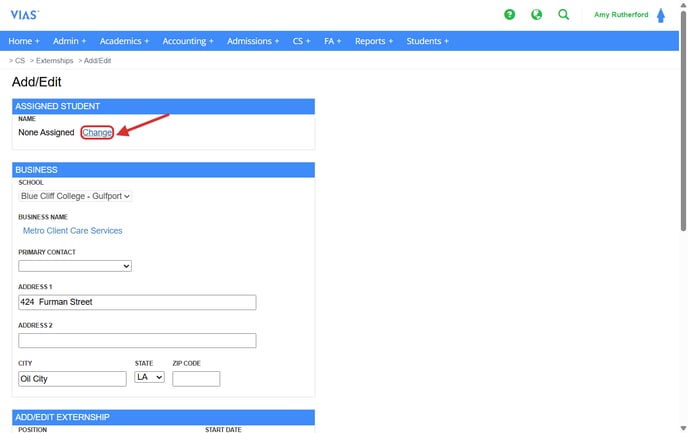Expand the Admissions menu
The image size is (688, 433).
click(x=254, y=41)
